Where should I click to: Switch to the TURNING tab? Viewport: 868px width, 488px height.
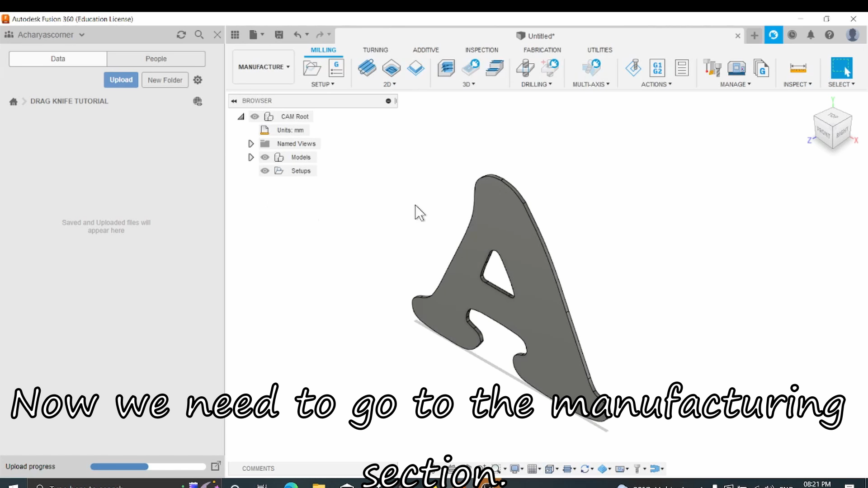pos(375,50)
